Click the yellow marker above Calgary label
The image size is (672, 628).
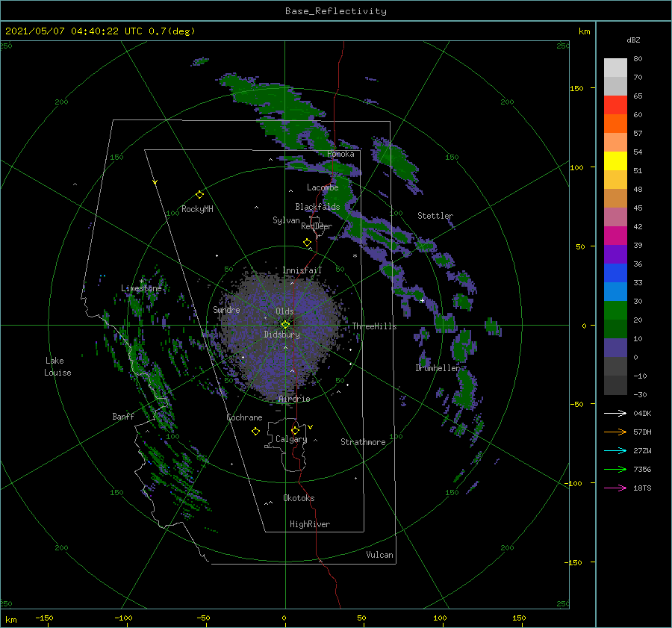[x=295, y=430]
